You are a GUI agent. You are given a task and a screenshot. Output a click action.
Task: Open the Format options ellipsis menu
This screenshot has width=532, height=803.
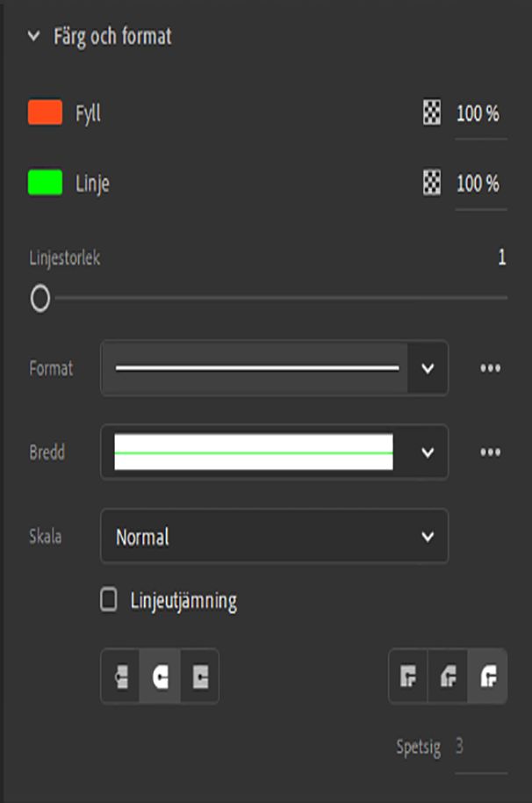tap(489, 368)
